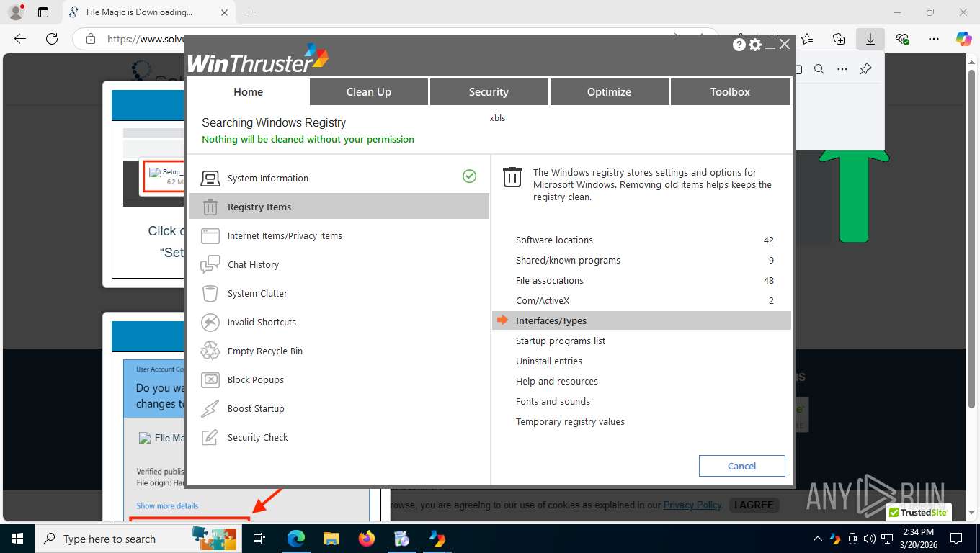Click search icon in downloads flyout

[x=819, y=69]
